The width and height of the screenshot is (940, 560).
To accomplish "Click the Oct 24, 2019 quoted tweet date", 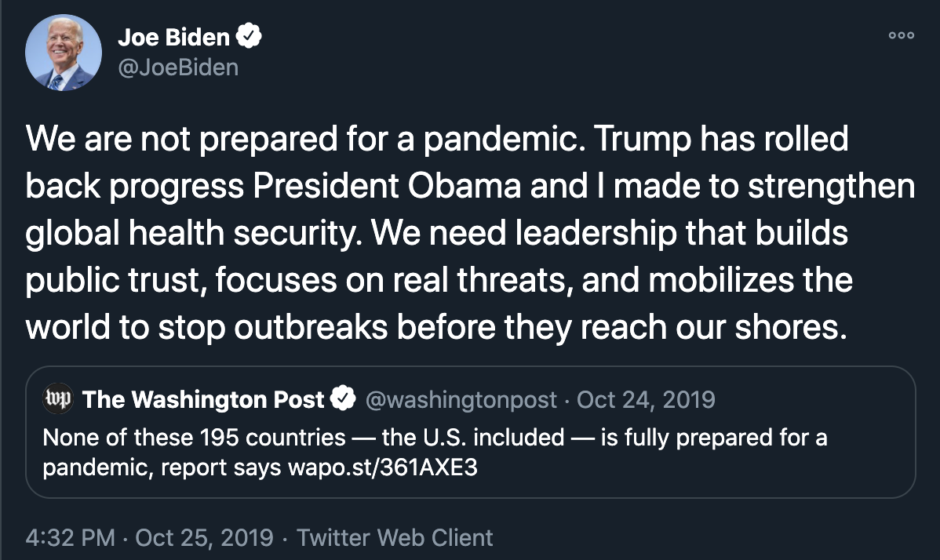I will [x=646, y=399].
